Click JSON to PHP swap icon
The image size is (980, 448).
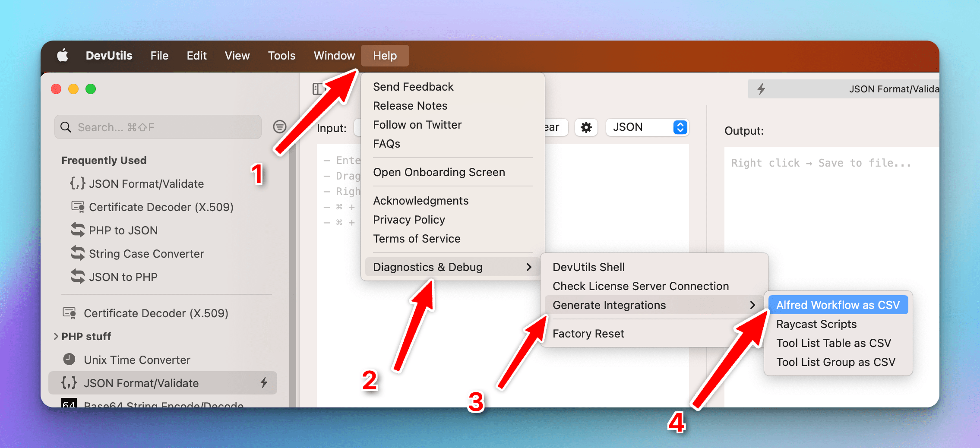78,276
